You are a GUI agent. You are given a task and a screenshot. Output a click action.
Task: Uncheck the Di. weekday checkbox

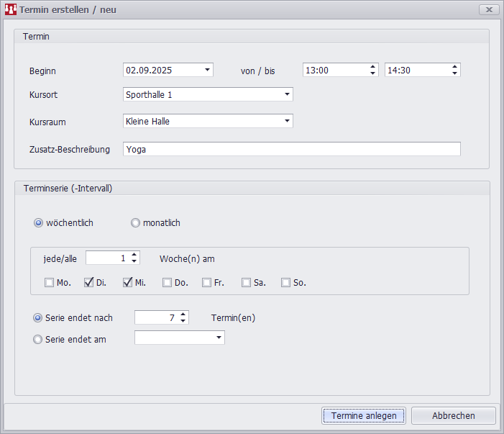[x=89, y=283]
